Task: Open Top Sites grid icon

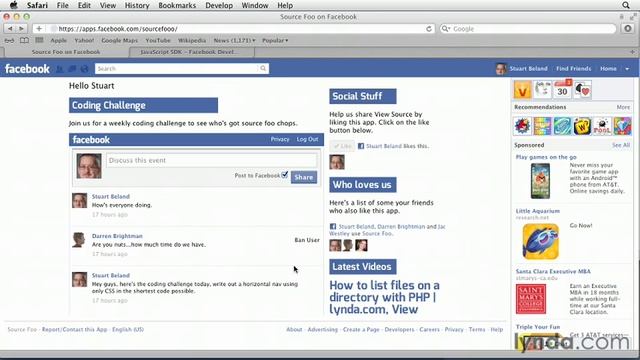Action: [39, 40]
